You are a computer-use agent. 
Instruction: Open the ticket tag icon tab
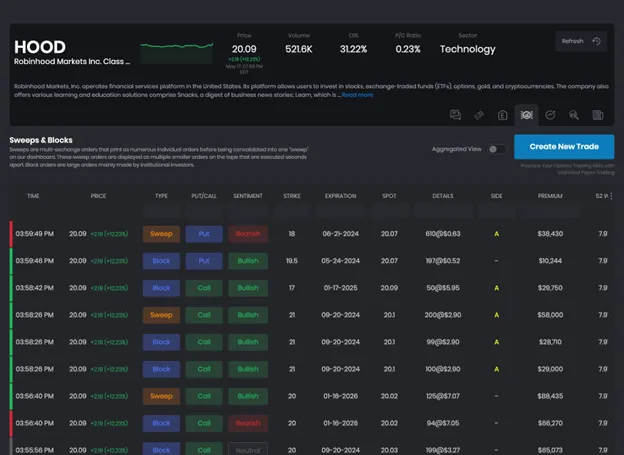pos(479,115)
